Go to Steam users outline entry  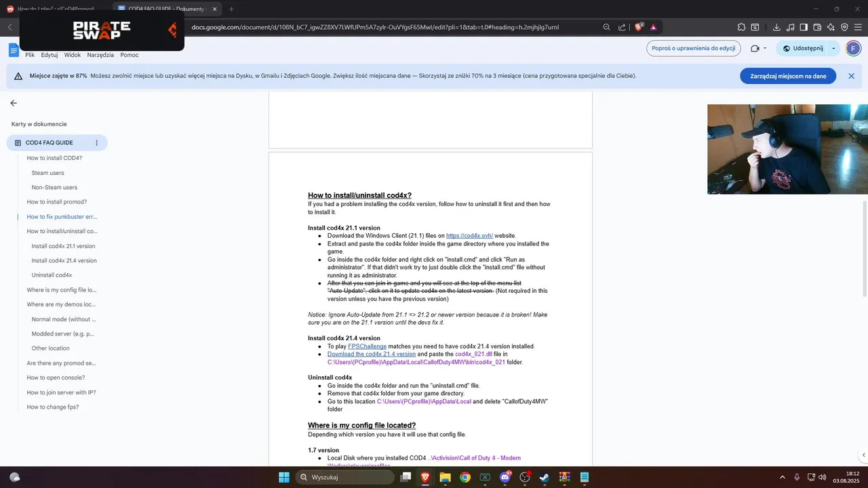point(47,173)
